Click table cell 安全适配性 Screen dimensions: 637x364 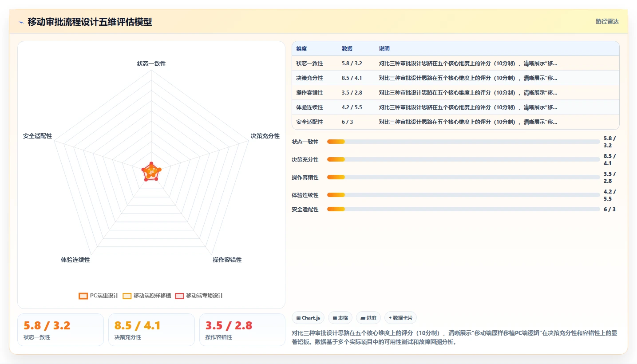309,122
